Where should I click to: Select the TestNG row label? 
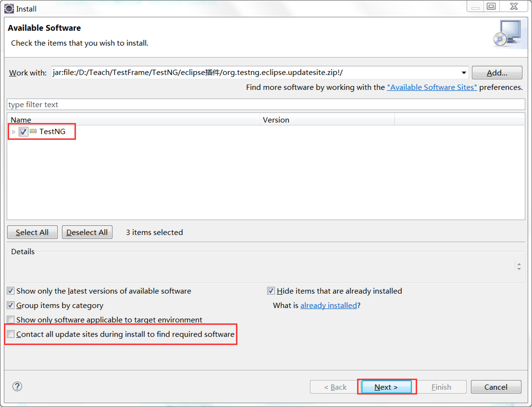point(52,131)
